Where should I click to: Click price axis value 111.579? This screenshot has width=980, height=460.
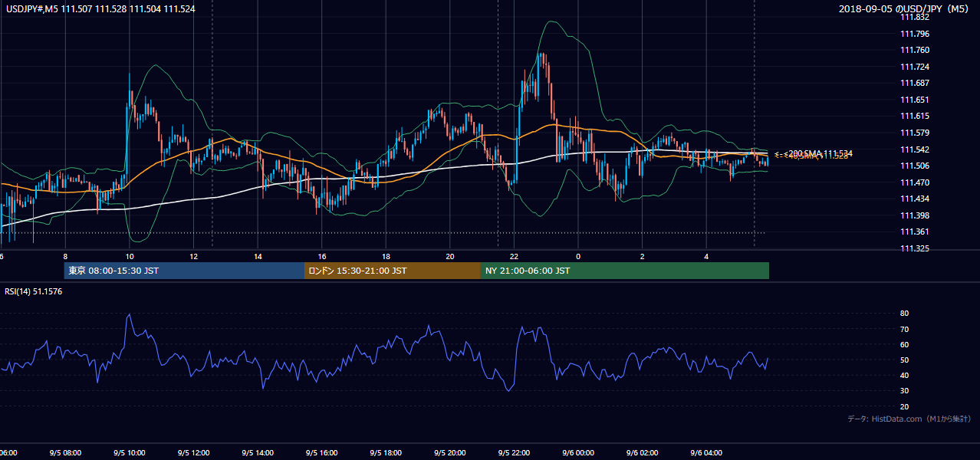click(x=914, y=133)
